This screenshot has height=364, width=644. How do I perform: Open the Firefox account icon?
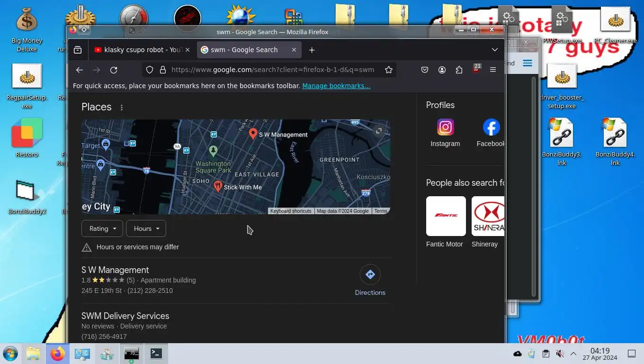[x=442, y=70]
